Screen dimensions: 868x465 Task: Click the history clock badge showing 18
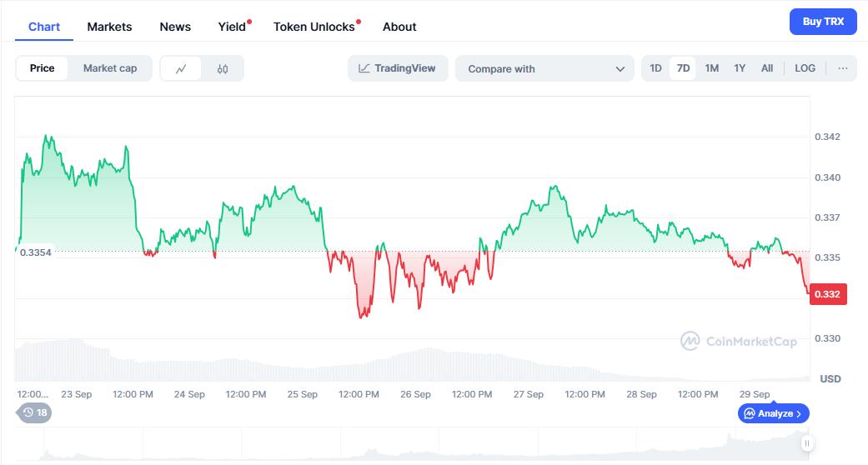35,412
